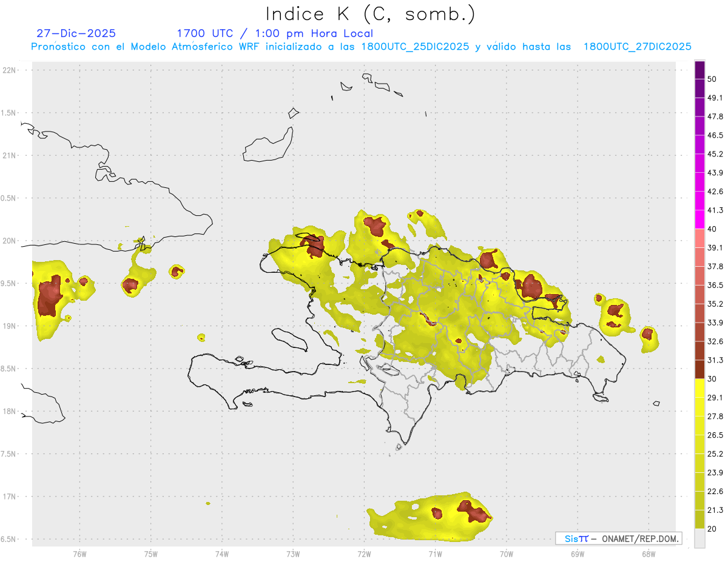Click the color scale label '40'
The image size is (728, 562).
[x=712, y=229]
